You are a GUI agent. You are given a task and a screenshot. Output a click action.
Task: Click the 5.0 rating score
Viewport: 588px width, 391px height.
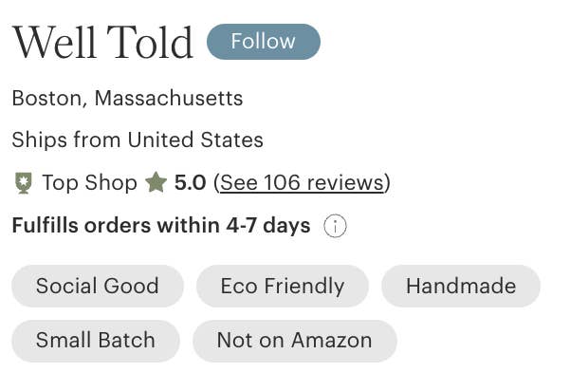190,182
